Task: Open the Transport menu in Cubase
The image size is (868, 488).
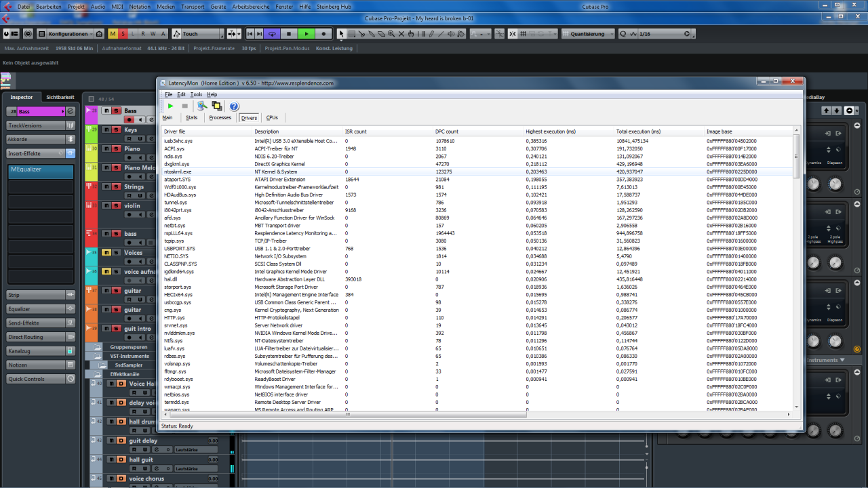Action: tap(193, 6)
